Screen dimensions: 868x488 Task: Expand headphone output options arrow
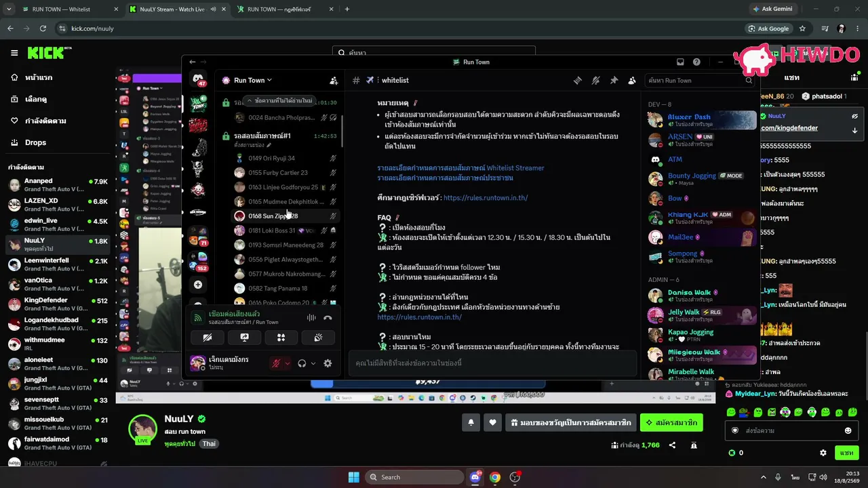click(313, 363)
